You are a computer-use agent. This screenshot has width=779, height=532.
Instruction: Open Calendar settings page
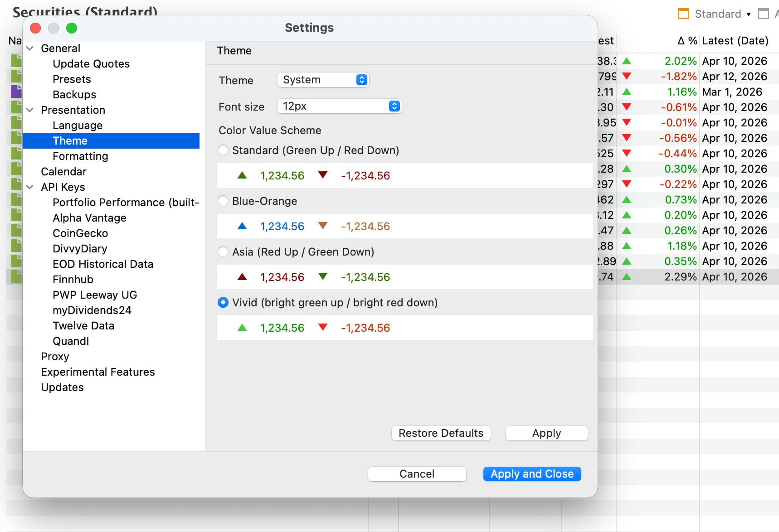point(63,172)
